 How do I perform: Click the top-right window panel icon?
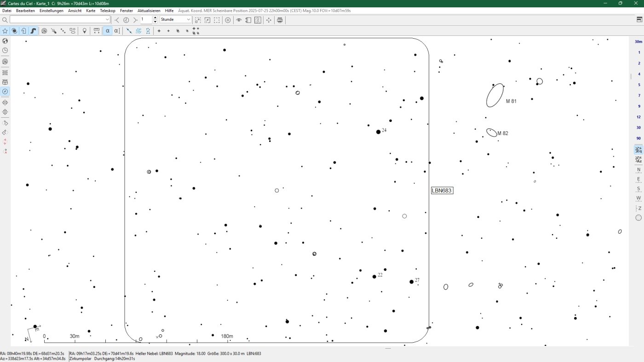[x=639, y=20]
